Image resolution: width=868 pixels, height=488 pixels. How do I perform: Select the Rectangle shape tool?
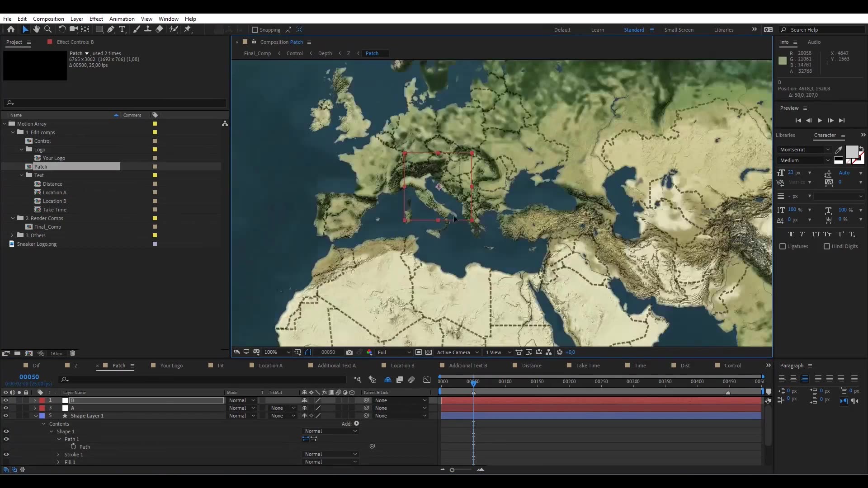click(99, 29)
